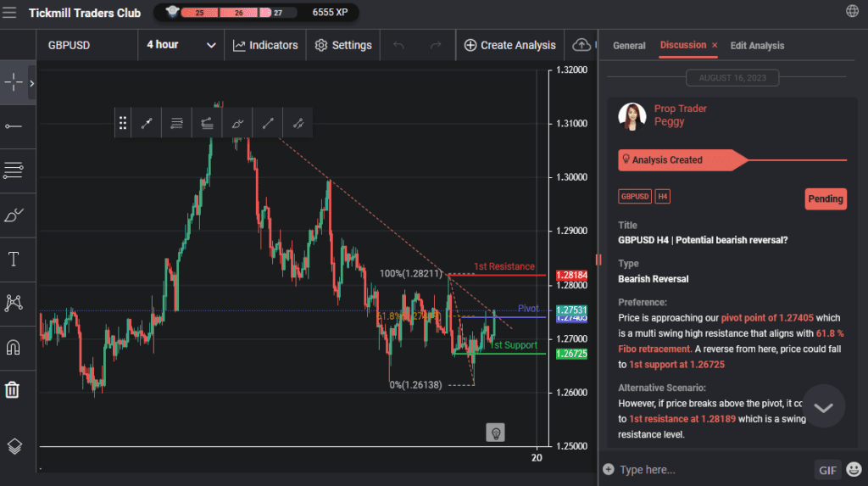The width and height of the screenshot is (868, 486).
Task: Open the Indicators panel
Action: [x=265, y=45]
